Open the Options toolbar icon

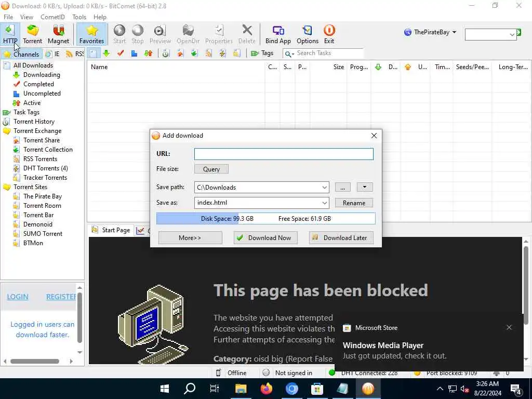click(308, 34)
